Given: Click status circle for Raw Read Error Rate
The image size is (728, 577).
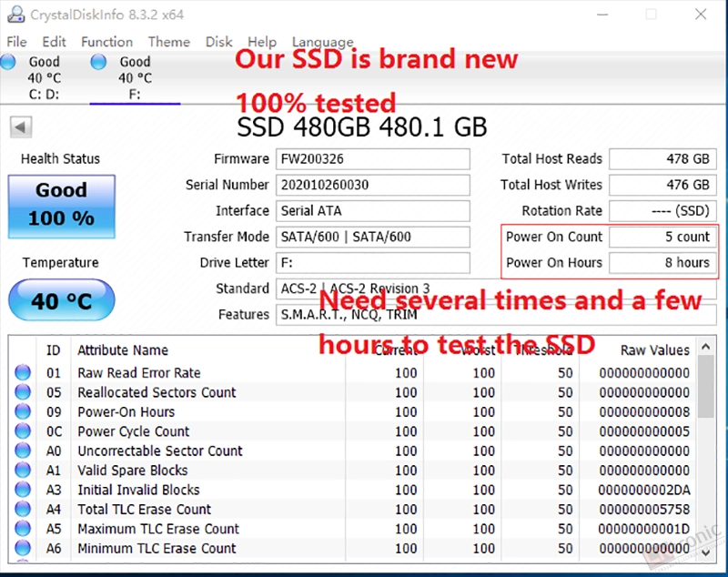Looking at the screenshot, I should click(23, 372).
